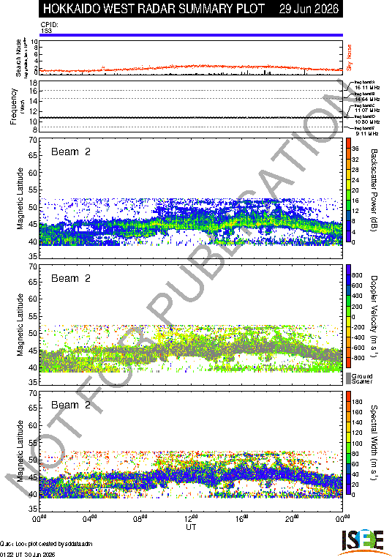Viewport: 392px width, 557px height.
Task: Click Beam 2 label in Doppler velocity panel
Action: click(x=71, y=278)
